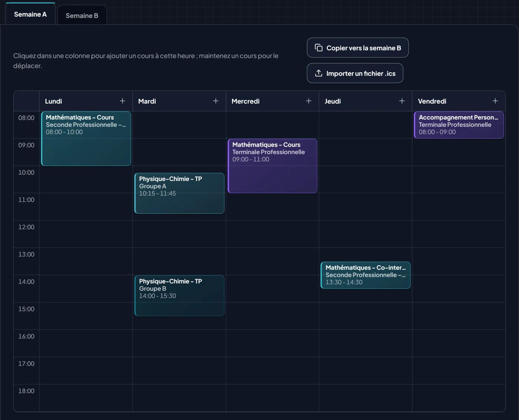Add a Vendredi course using plus icon
The image size is (519, 420).
click(x=495, y=101)
